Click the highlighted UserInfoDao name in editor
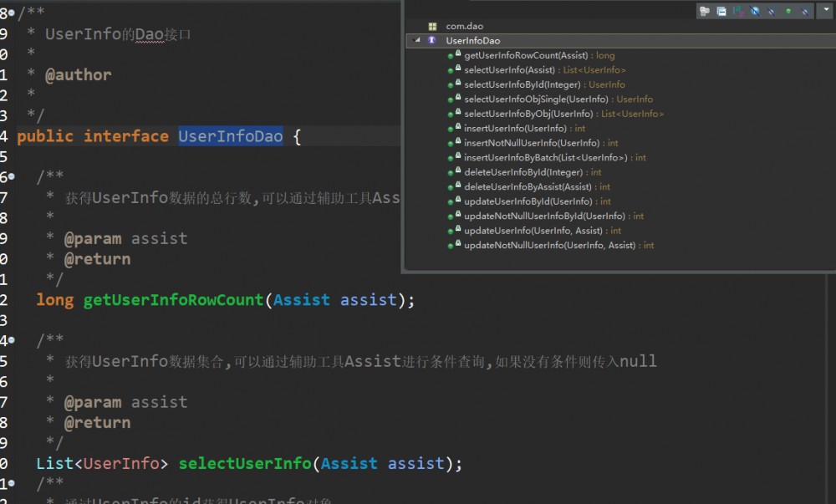836x504 pixels. [228, 135]
